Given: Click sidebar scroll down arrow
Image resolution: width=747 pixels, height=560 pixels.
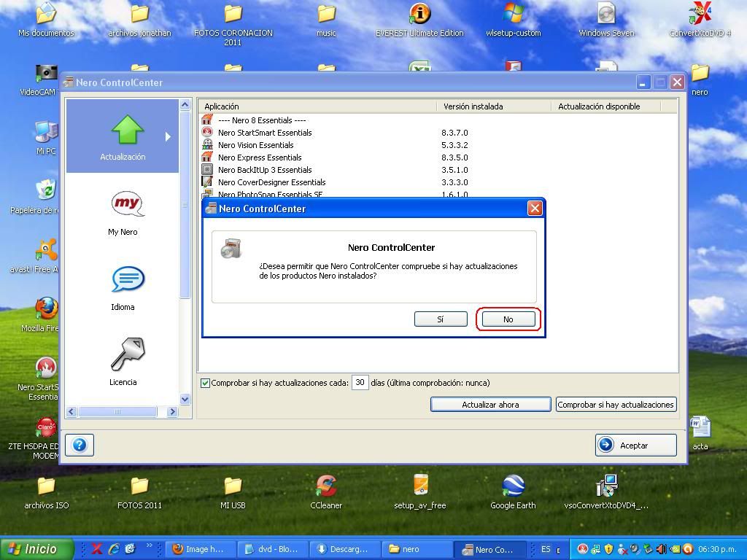Looking at the screenshot, I should [185, 399].
